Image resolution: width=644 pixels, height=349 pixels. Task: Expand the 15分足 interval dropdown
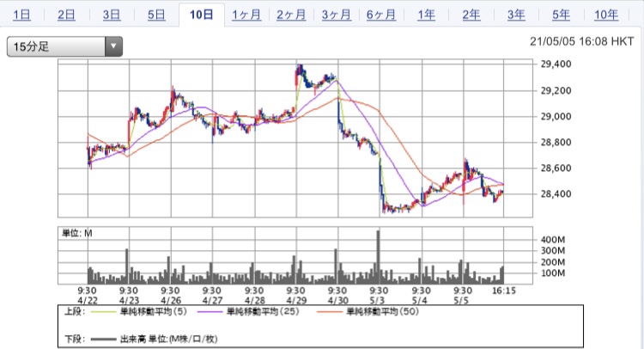click(x=65, y=47)
